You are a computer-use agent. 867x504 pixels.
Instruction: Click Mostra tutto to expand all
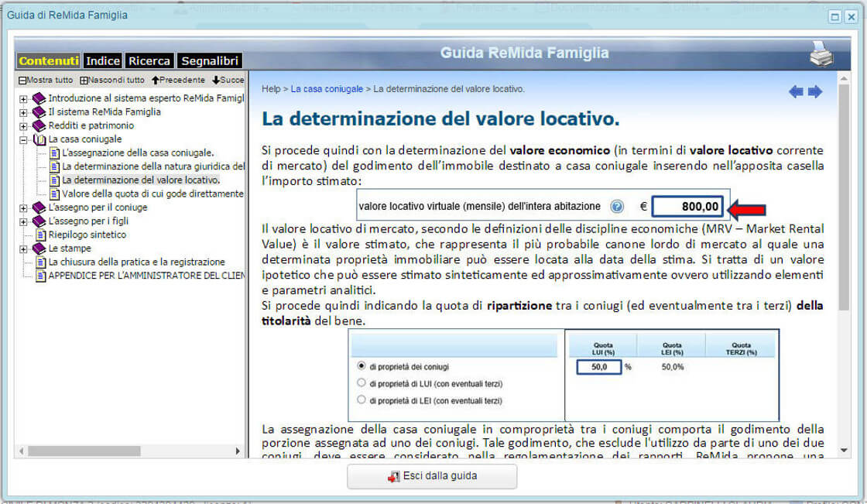tap(46, 81)
